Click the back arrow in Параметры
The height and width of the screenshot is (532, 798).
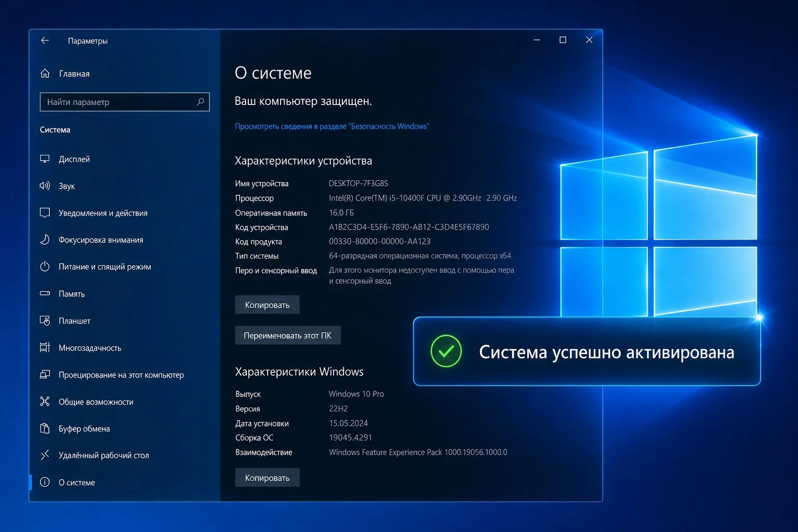pos(45,41)
